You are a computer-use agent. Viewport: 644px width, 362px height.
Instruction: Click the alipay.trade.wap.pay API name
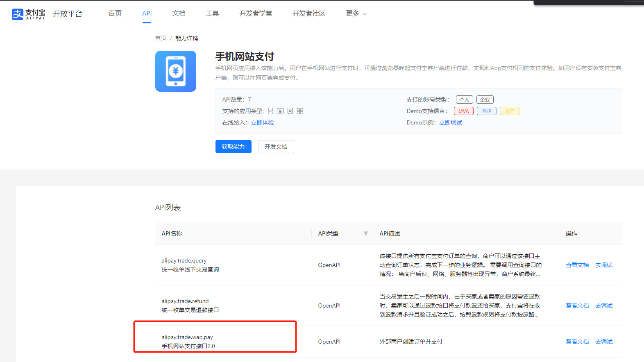click(x=187, y=337)
